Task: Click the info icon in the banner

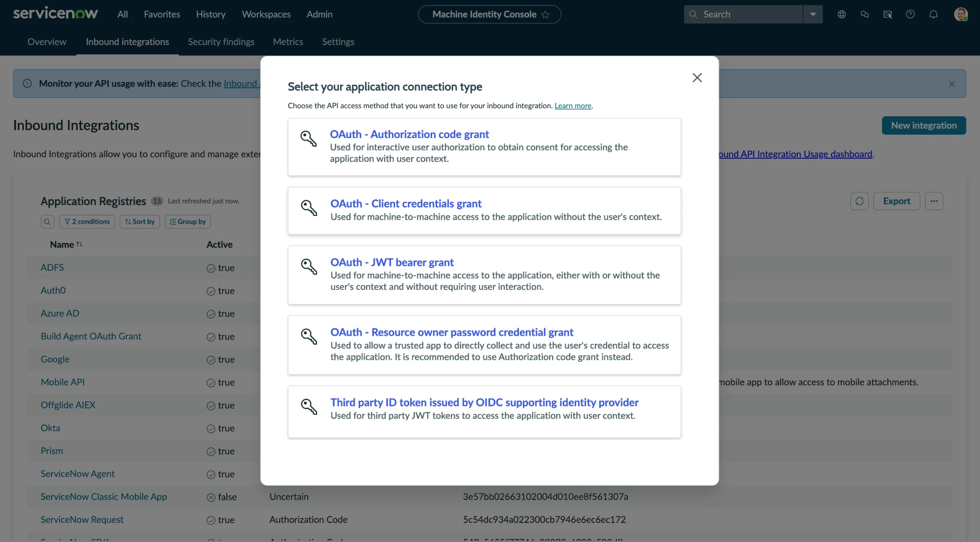Action: pyautogui.click(x=27, y=84)
